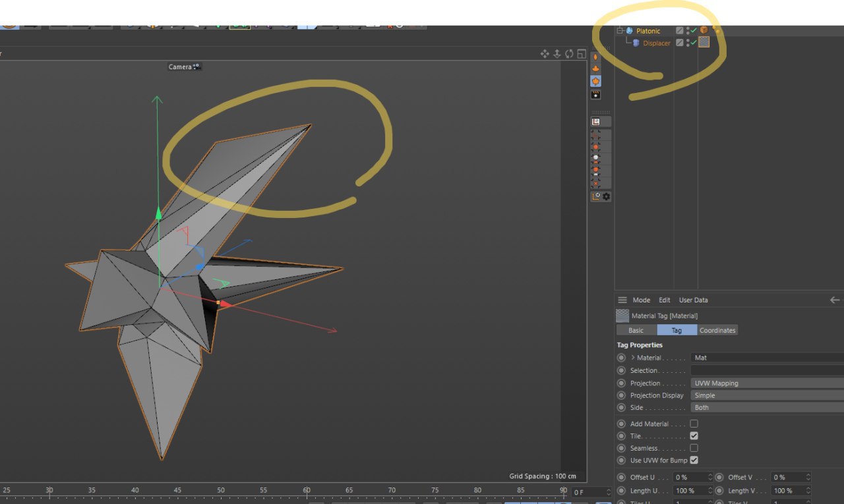
Task: Click the toggle active view layout icon
Action: coord(582,54)
